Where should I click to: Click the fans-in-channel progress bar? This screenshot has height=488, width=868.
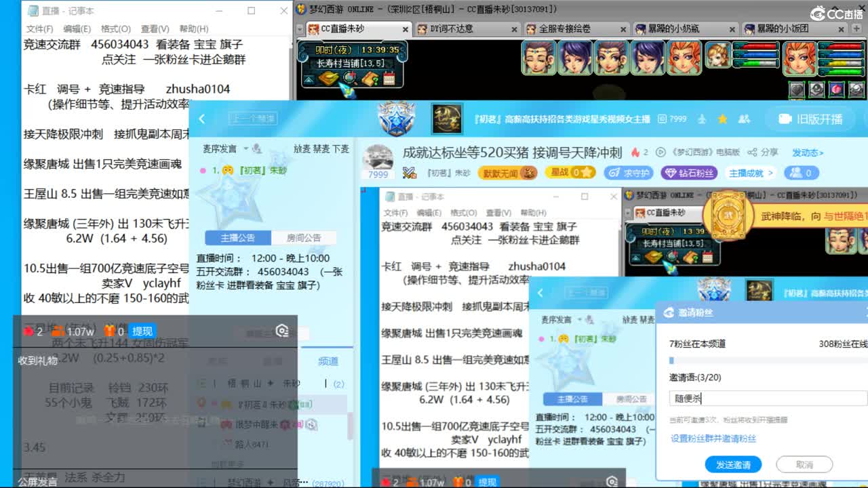[768, 361]
